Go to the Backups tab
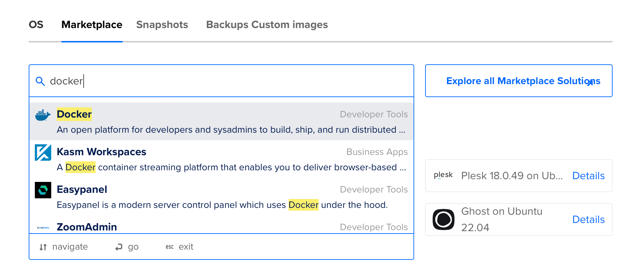 (x=227, y=25)
